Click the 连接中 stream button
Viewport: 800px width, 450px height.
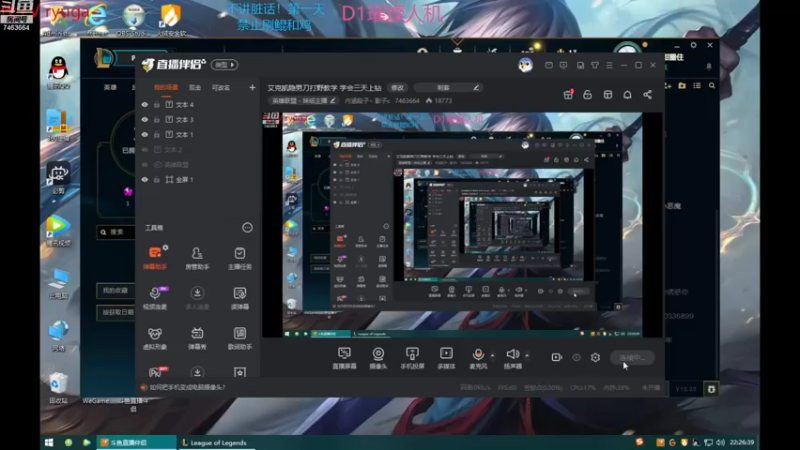coord(632,358)
